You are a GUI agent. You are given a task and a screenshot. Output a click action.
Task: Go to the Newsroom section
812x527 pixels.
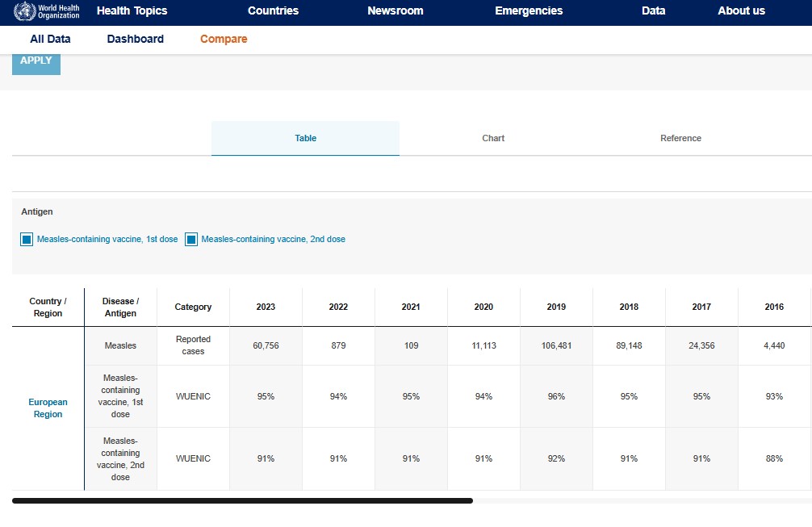pos(396,11)
